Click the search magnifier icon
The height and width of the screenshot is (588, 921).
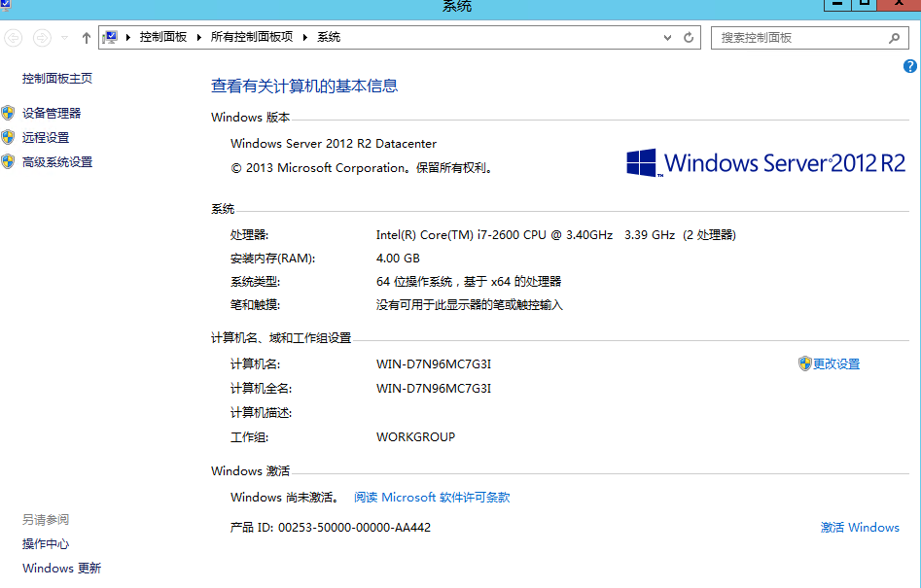tap(894, 38)
